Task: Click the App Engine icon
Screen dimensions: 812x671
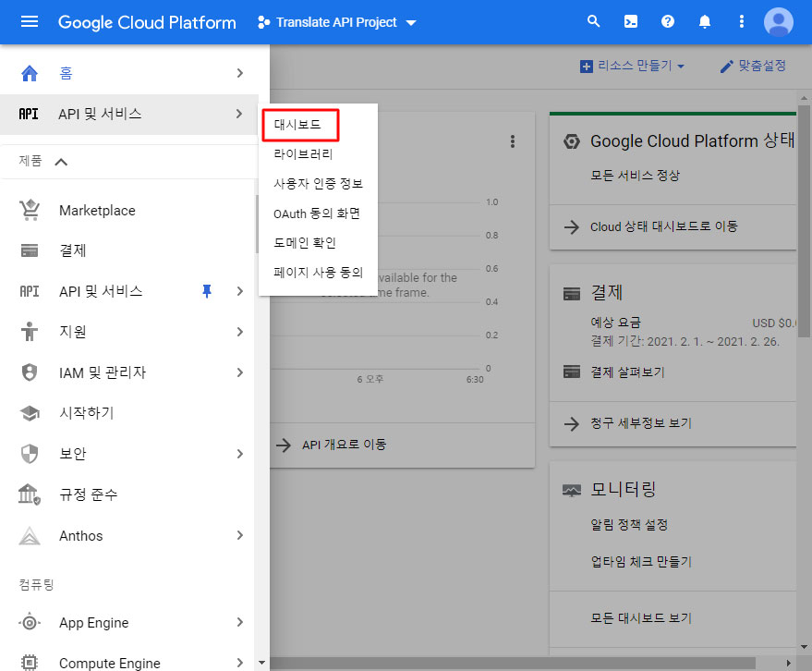Action: tap(30, 622)
